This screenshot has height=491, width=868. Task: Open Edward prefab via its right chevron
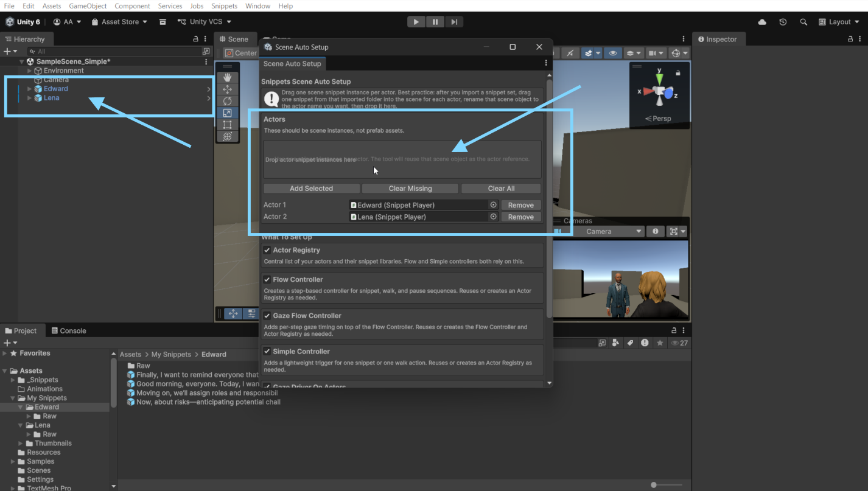pos(209,89)
